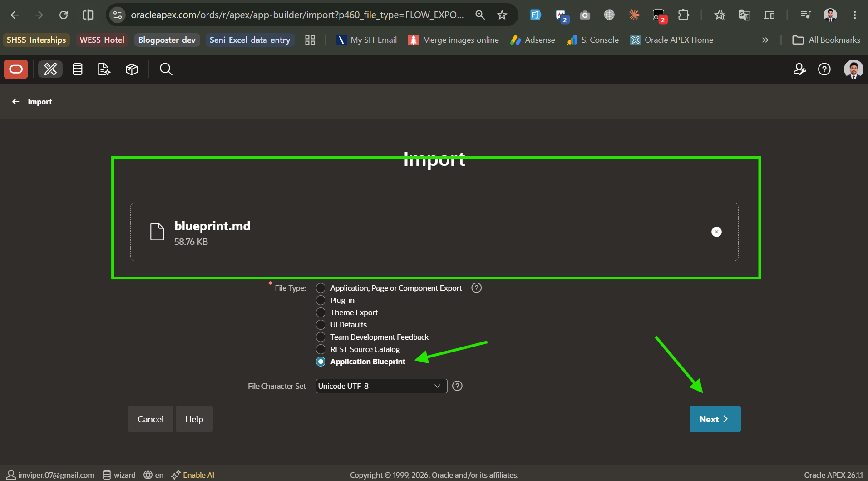Image resolution: width=868 pixels, height=481 pixels.
Task: Toggle the browser side panel icon
Action: pos(88,15)
